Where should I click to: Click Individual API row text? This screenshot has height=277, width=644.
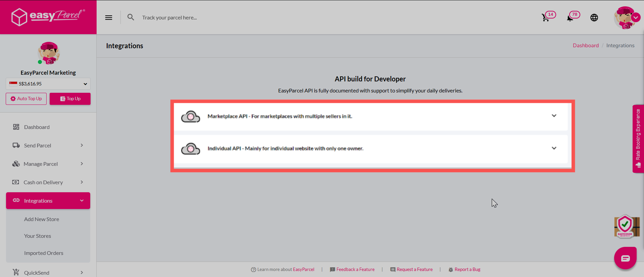[285, 148]
